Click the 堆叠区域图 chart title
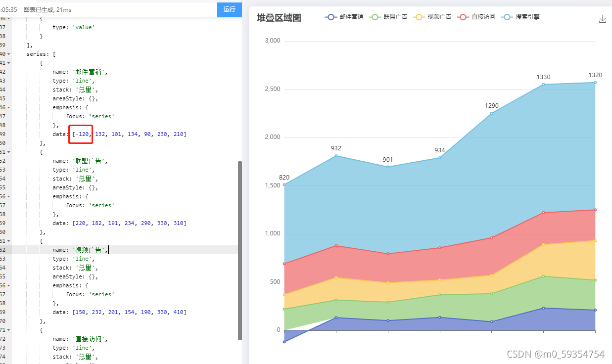 coord(279,18)
